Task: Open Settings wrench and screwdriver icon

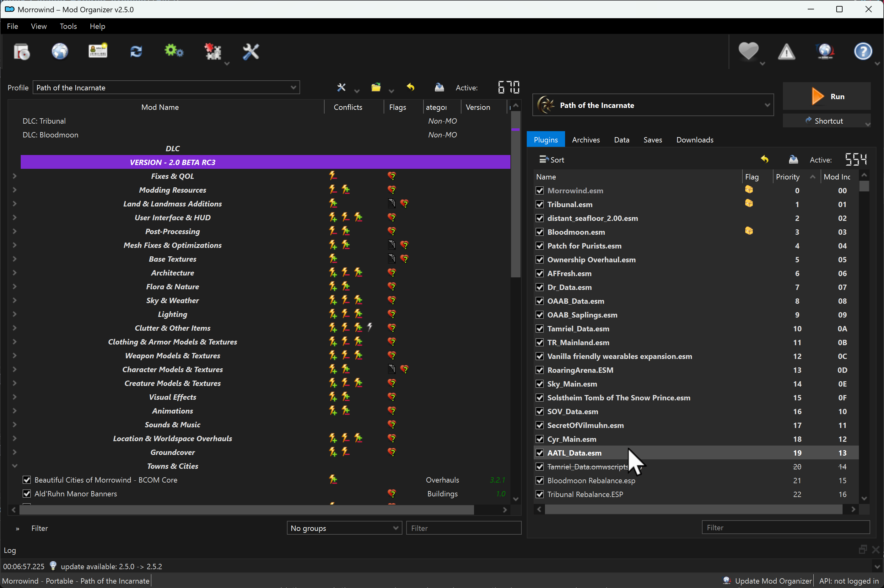Action: pyautogui.click(x=251, y=51)
